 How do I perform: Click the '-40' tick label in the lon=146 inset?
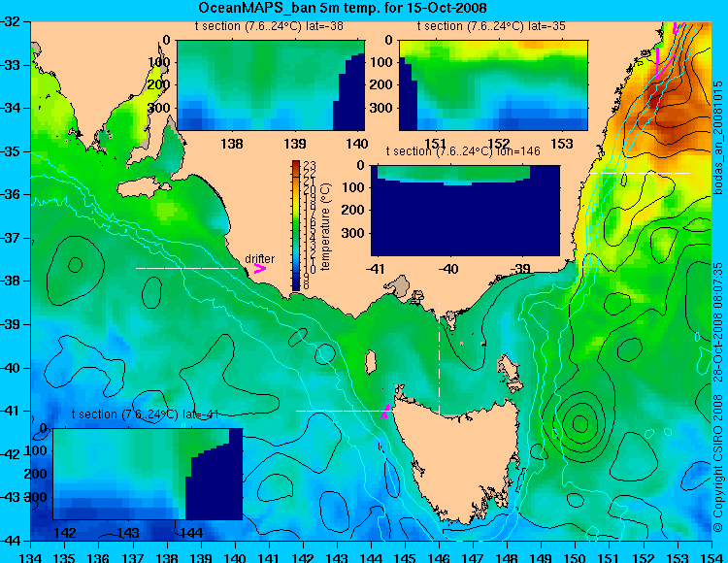pyautogui.click(x=448, y=268)
